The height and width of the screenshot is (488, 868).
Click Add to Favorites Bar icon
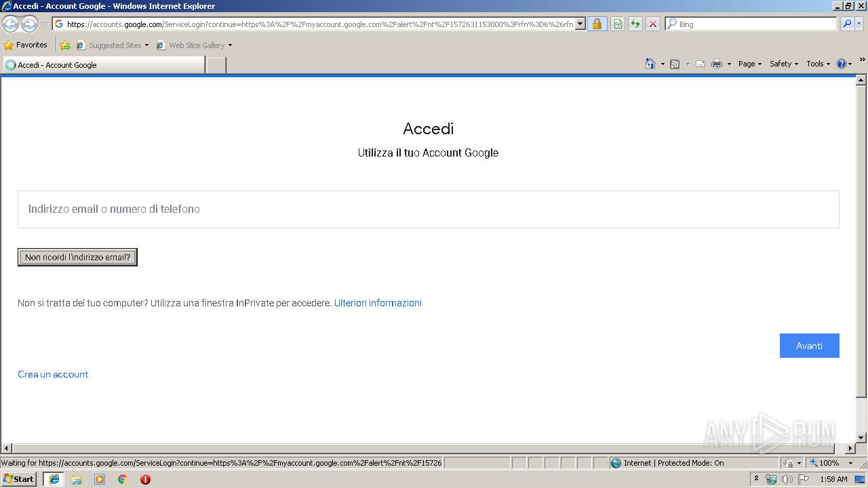point(65,45)
